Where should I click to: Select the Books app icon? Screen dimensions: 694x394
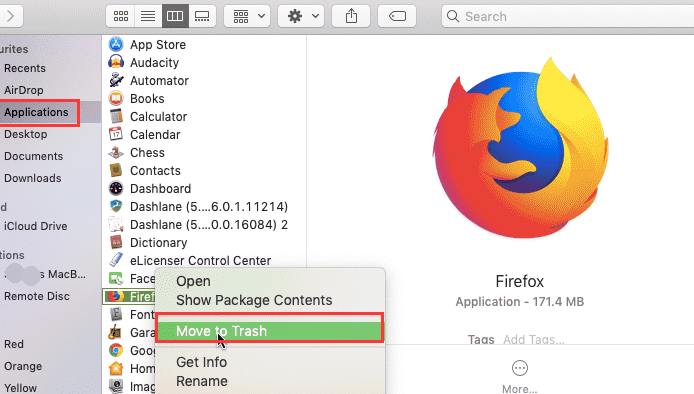(116, 98)
